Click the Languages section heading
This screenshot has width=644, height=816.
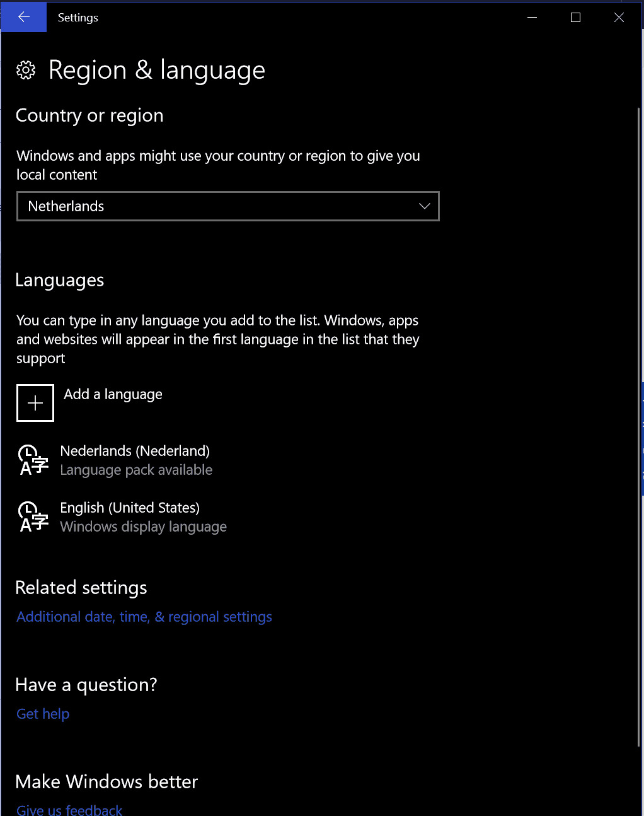coord(60,280)
